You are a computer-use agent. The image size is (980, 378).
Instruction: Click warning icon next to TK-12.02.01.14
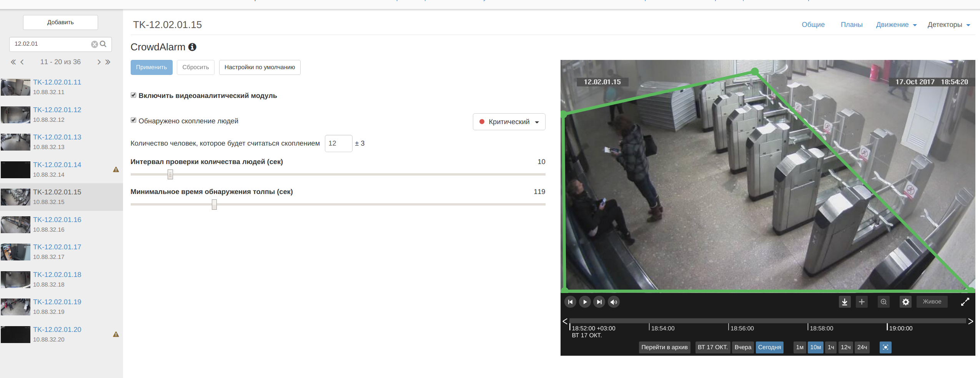pos(116,169)
